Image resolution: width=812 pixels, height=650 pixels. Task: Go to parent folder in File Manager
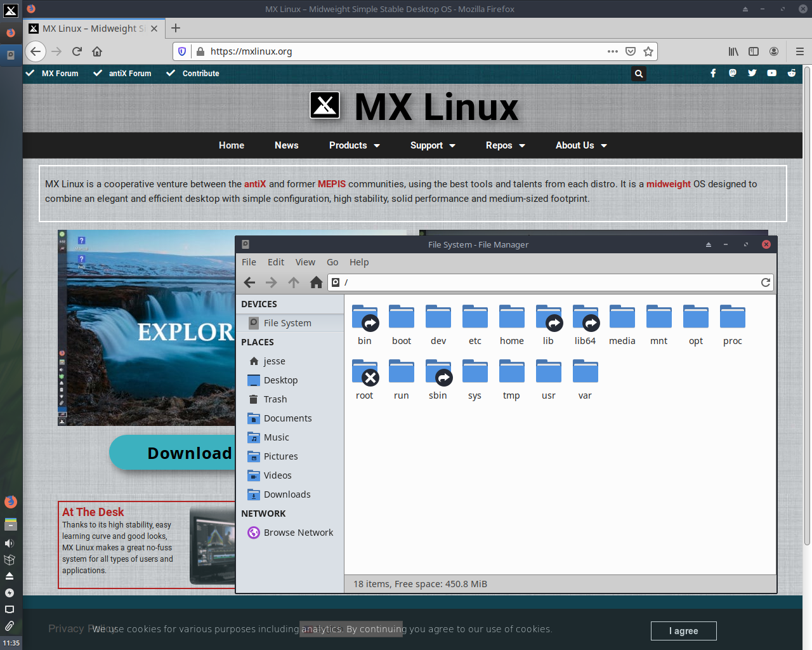(294, 282)
